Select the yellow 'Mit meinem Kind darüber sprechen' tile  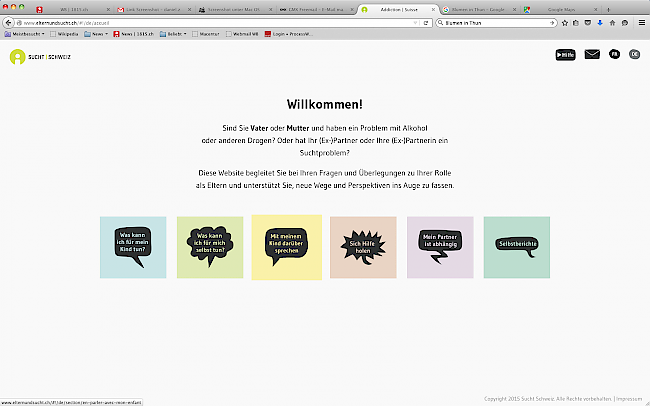[x=286, y=247]
